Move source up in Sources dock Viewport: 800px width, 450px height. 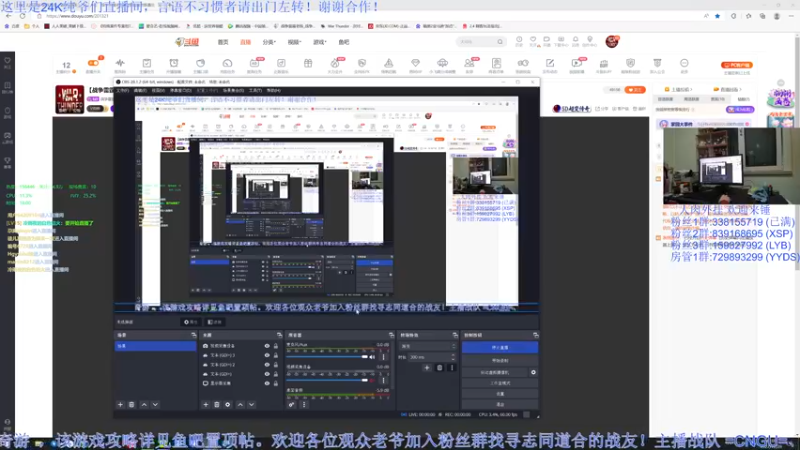tap(240, 405)
